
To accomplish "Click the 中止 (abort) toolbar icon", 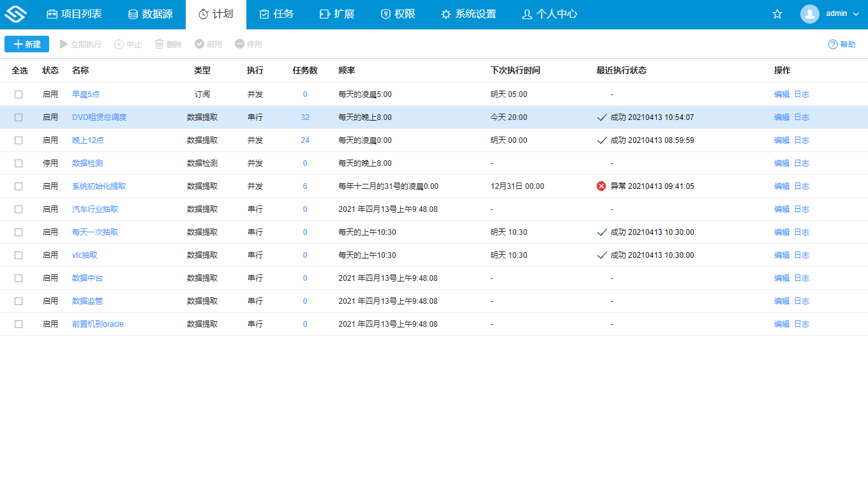I will [x=120, y=44].
